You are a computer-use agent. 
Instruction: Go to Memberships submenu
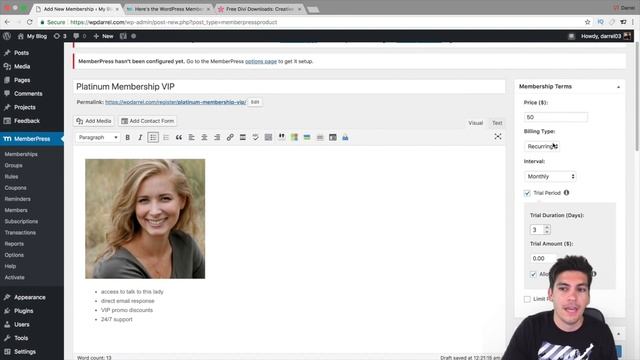[21, 154]
